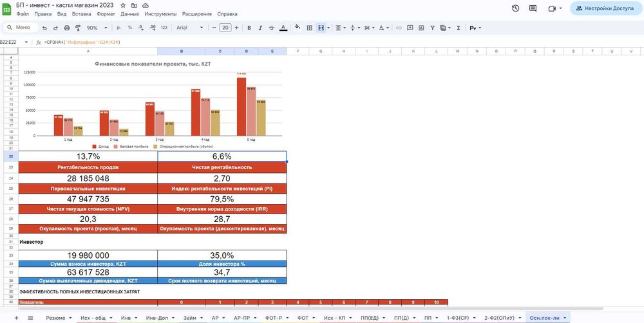The image size is (644, 323).
Task: Toggle strikethrough formatting
Action: pyautogui.click(x=272, y=28)
